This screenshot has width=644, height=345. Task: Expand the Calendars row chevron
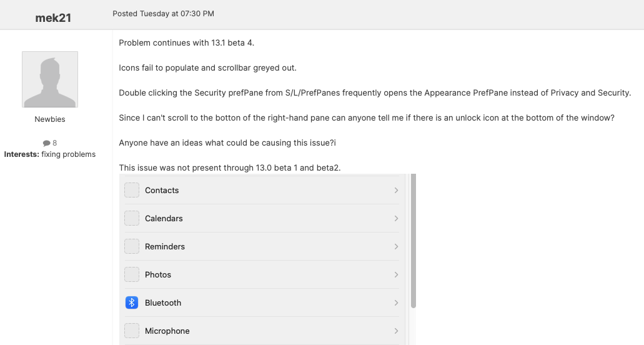tap(396, 218)
